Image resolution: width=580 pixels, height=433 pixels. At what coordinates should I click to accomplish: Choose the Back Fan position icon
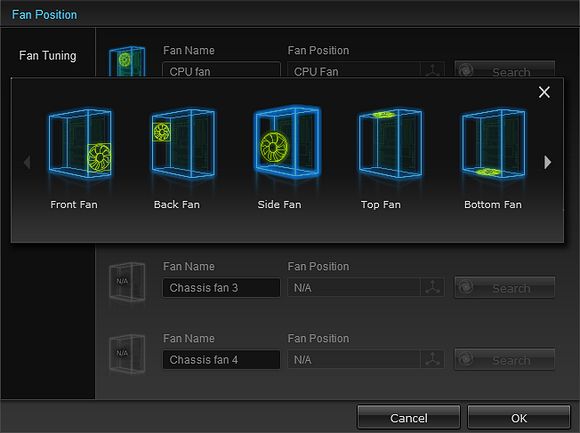(183, 143)
